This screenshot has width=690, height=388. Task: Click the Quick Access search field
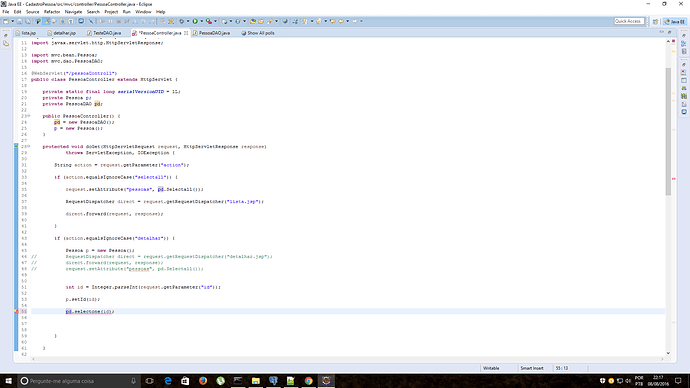[x=629, y=21]
